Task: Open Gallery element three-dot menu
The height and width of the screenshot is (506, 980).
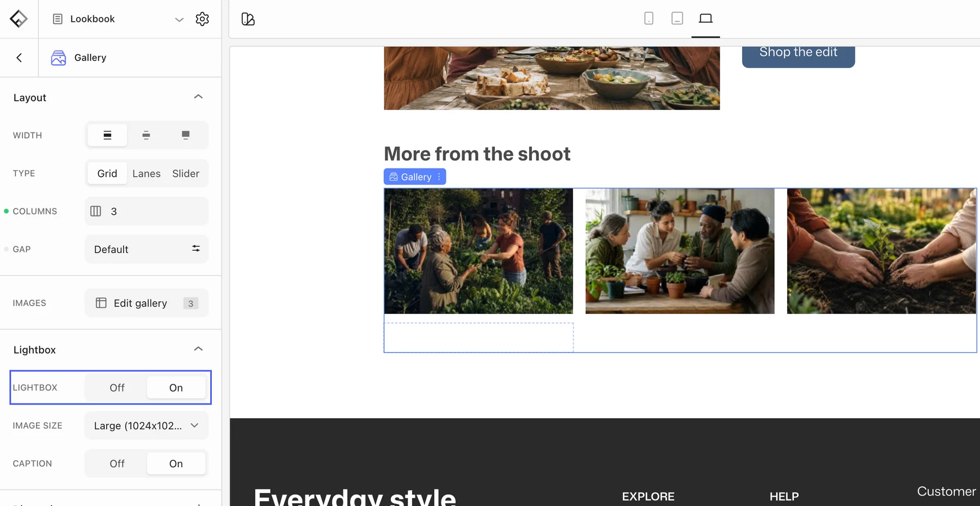Action: (439, 177)
